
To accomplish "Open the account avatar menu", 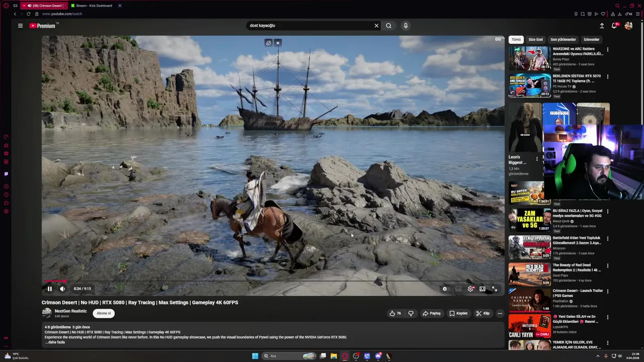I will 628,26.
